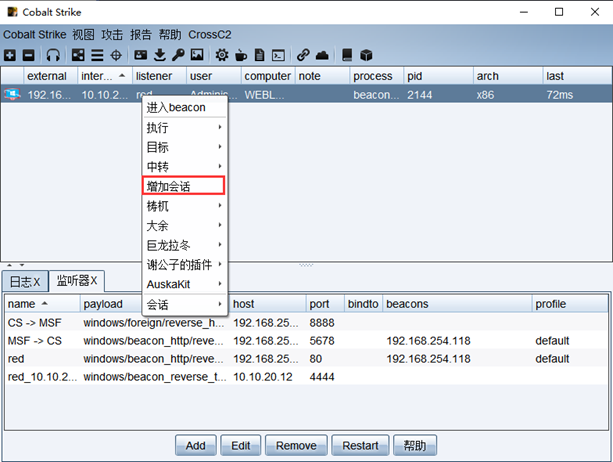Viewport: 613px width, 462px height.
Task: Expand the 目标 submenu
Action: (x=185, y=147)
